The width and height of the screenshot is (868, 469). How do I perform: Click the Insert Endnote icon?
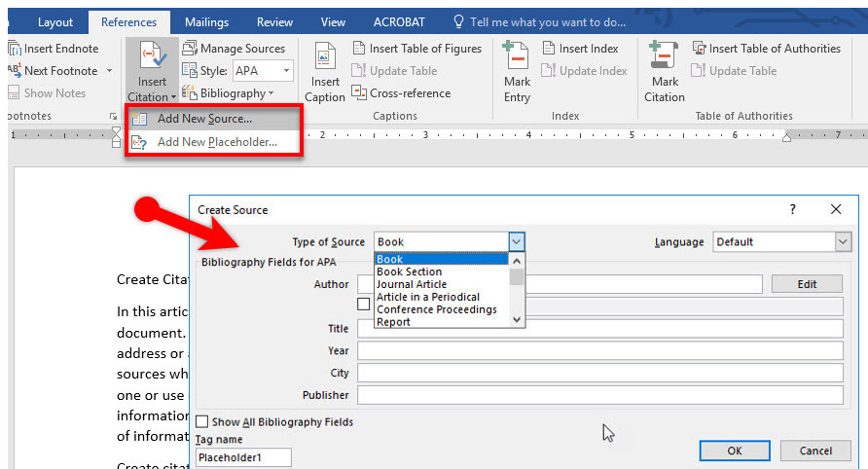coord(15,49)
